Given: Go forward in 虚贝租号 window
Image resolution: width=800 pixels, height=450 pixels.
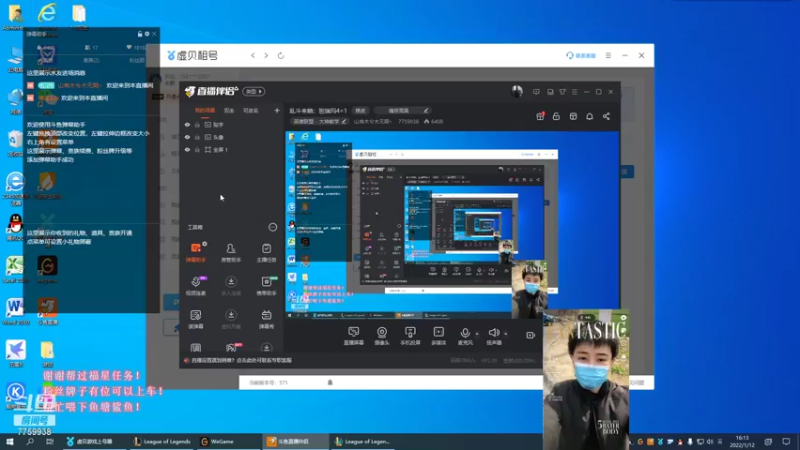Looking at the screenshot, I should click(x=266, y=55).
